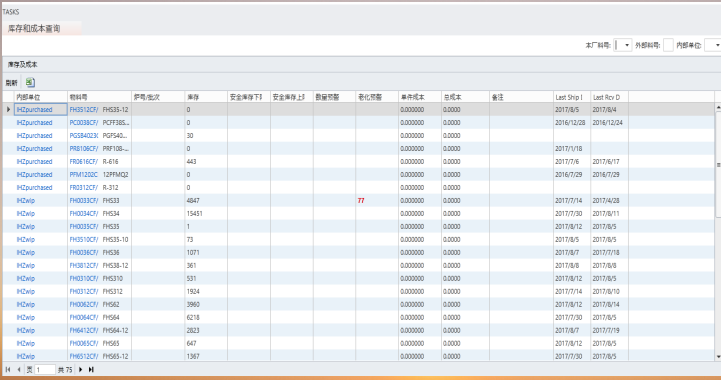The image size is (721, 380).
Task: Sort by the 内部单位 column header
Action: tap(40, 97)
